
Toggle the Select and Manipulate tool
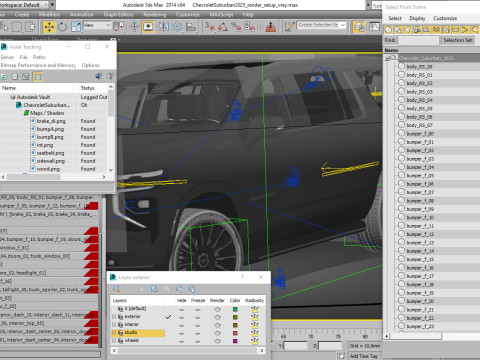134,27
